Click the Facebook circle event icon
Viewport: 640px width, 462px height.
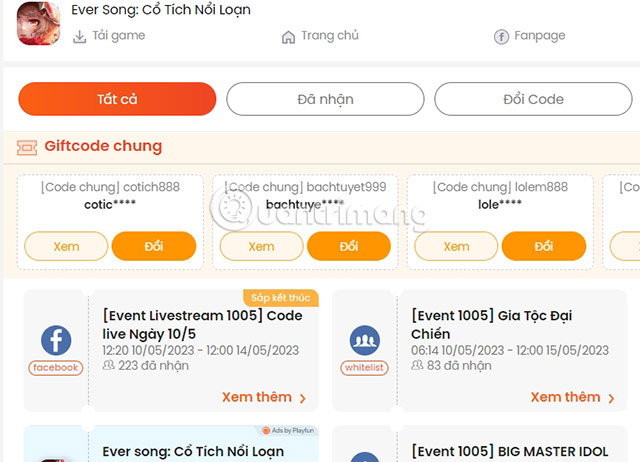click(55, 341)
